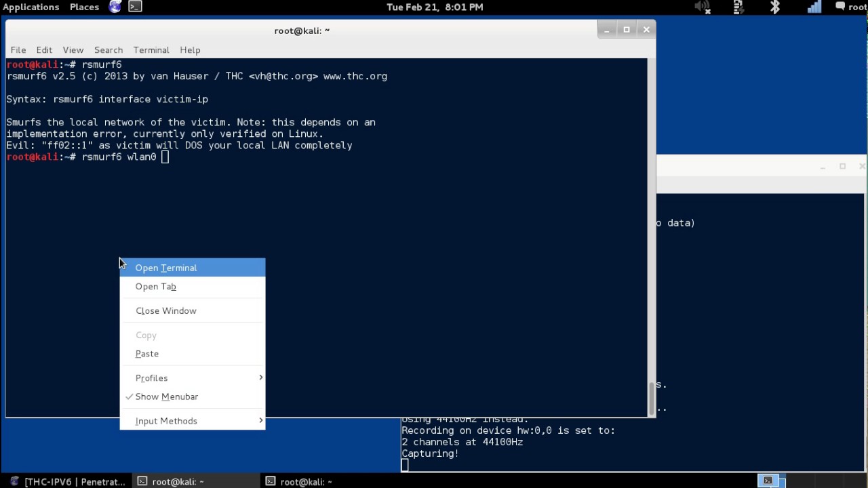Open the root user menu
The image size is (868, 488).
(x=851, y=7)
